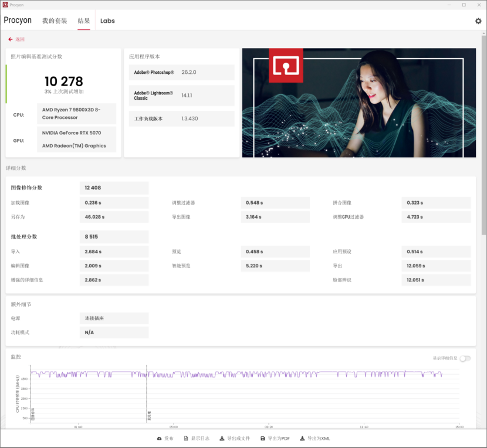Switch to the 我的套装 tab
The height and width of the screenshot is (448, 487).
point(55,21)
